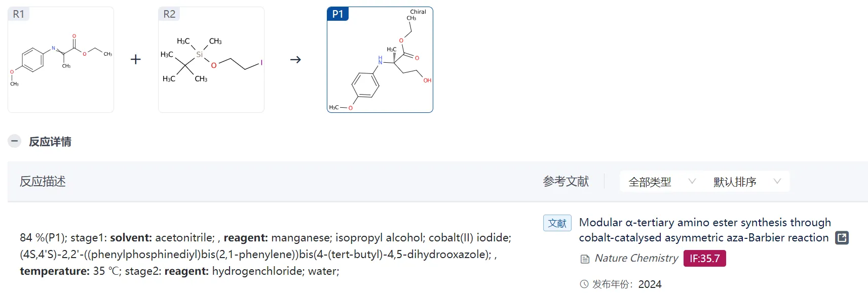
Task: Click the plus sign between R1 and R2
Action: click(x=136, y=60)
